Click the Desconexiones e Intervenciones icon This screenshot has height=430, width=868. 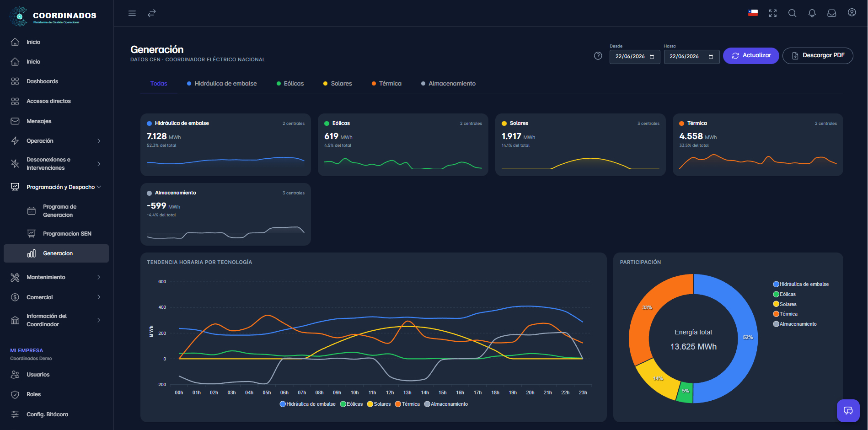(15, 164)
